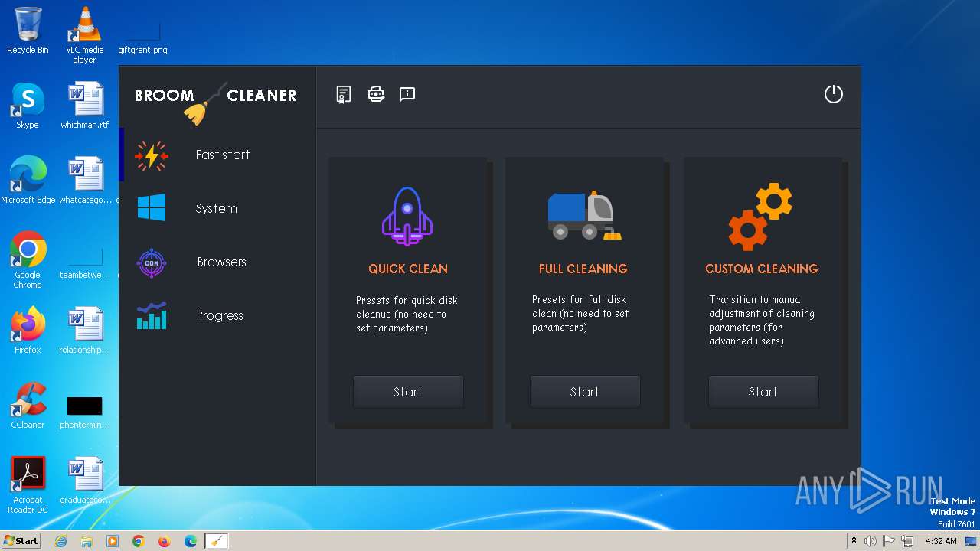Open Edge from the taskbar

click(191, 541)
